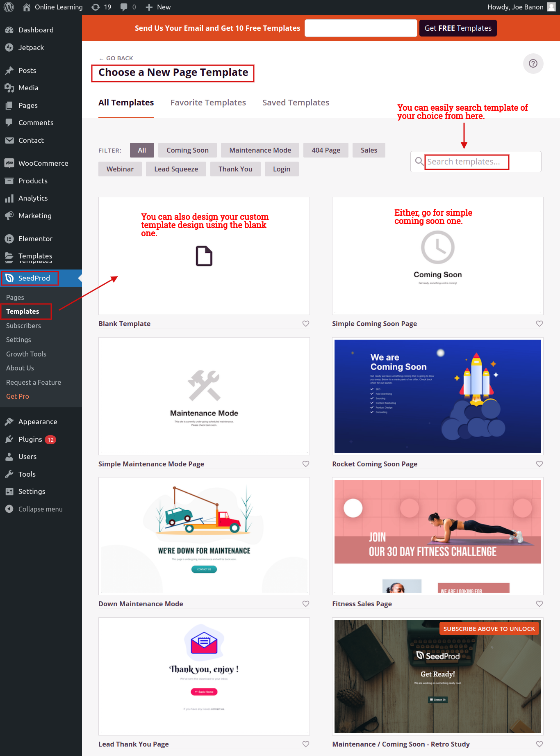This screenshot has width=560, height=756.
Task: Favorite the Blank Template heart
Action: click(x=306, y=324)
